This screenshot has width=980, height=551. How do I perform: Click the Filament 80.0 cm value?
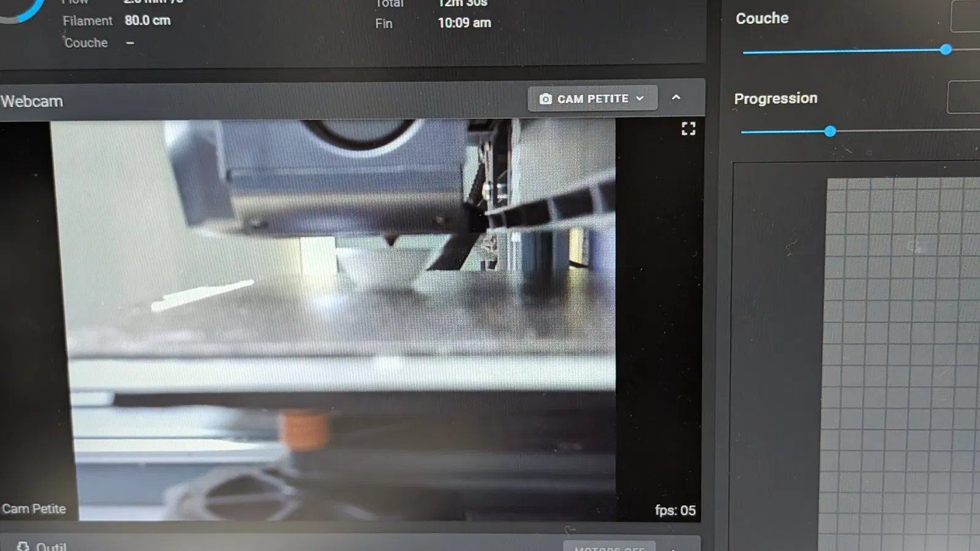click(148, 20)
